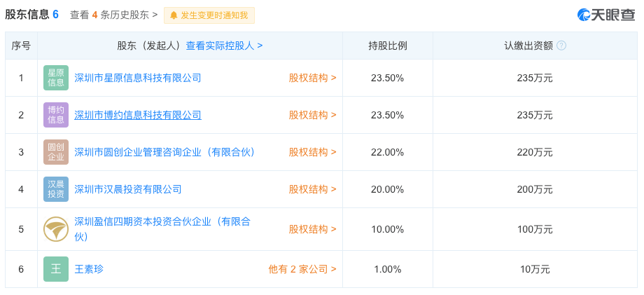Open 查看实际控股人 link

tap(224, 46)
